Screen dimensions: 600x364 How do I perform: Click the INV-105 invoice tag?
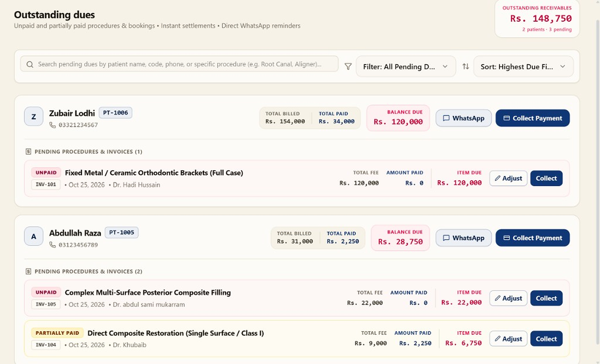point(46,304)
